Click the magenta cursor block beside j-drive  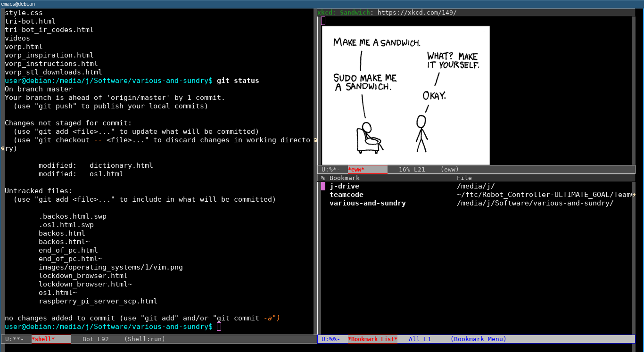[323, 186]
